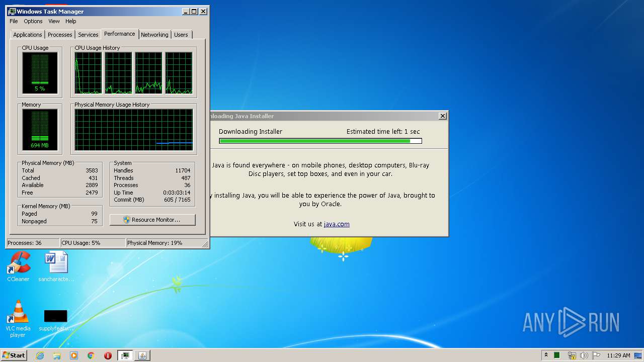Open Internet Explorer from the taskbar
644x362 pixels.
point(40,355)
